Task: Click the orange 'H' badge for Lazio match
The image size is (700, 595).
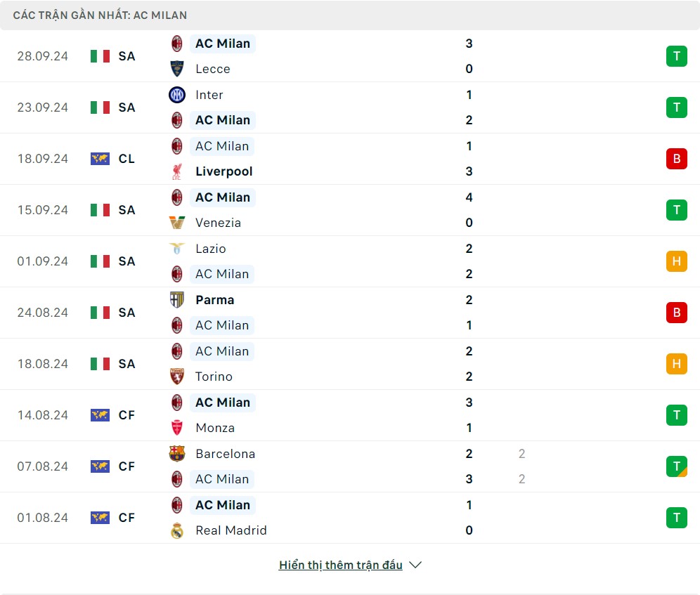Action: 676,261
